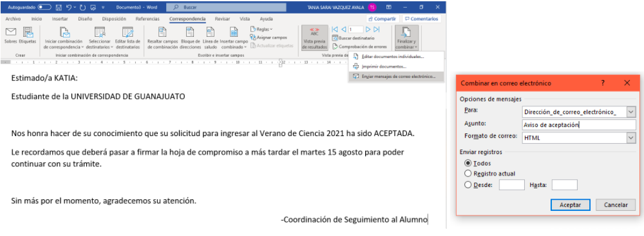The height and width of the screenshot is (236, 644).
Task: Click the Buscar search box
Action: point(226,7)
